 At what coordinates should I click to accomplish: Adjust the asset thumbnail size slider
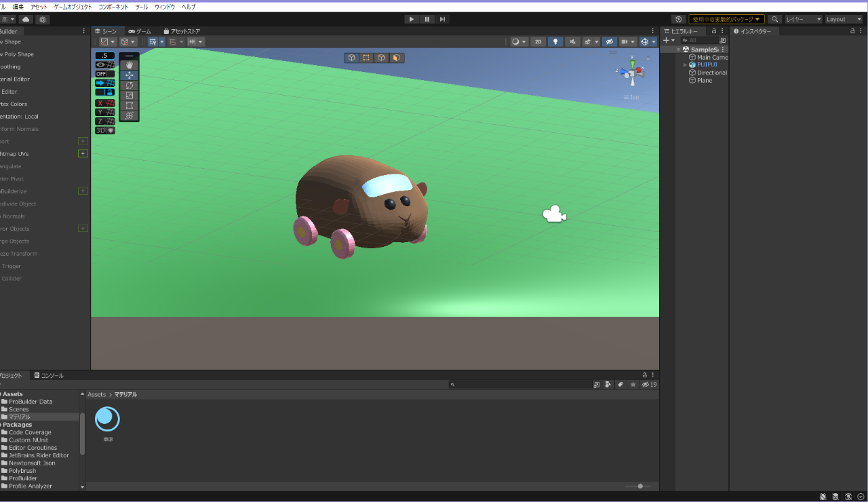click(x=639, y=486)
